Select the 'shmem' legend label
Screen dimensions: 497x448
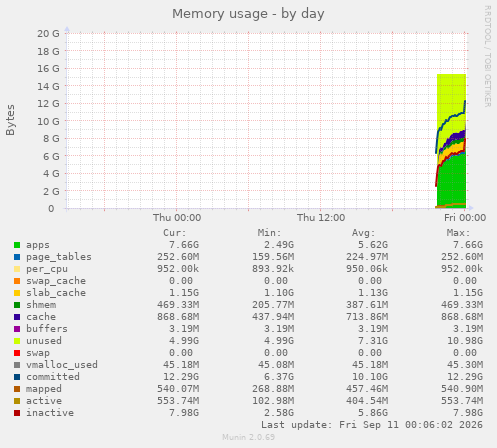click(41, 305)
